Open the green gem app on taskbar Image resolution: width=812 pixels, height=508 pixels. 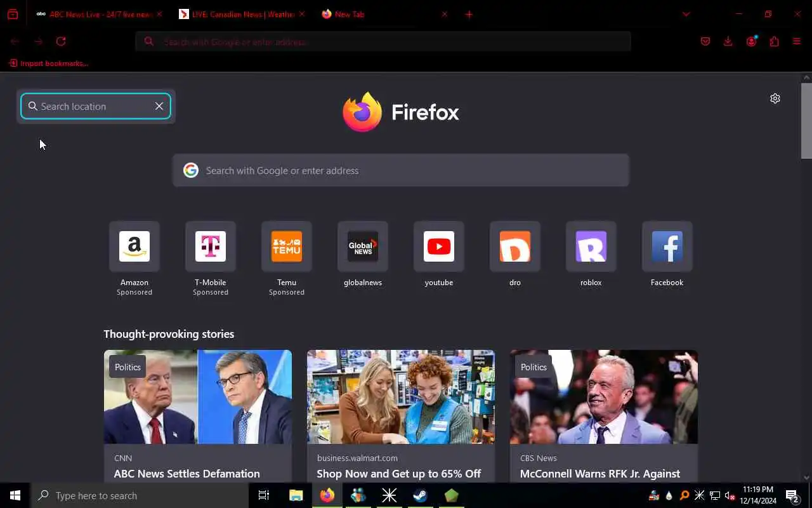tap(451, 495)
